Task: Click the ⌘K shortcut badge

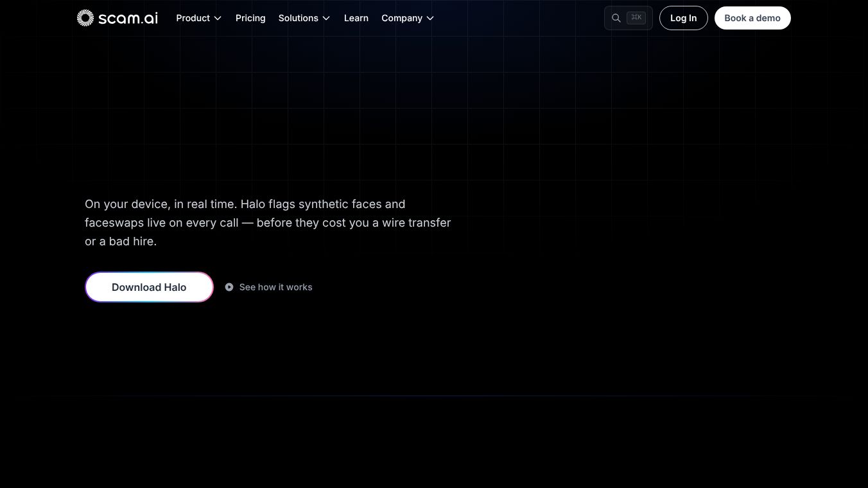Action: 636,18
